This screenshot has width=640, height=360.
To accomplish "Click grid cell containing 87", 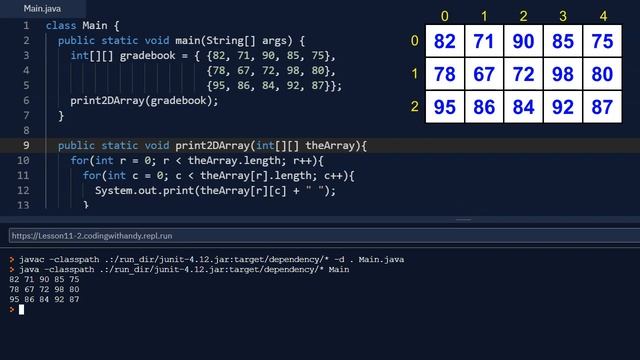I will [602, 107].
